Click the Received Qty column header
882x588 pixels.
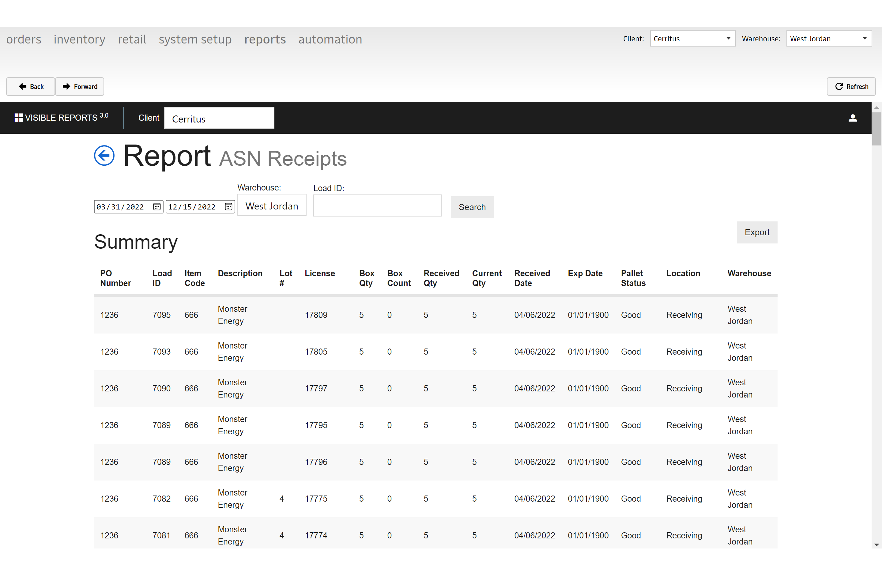(441, 278)
